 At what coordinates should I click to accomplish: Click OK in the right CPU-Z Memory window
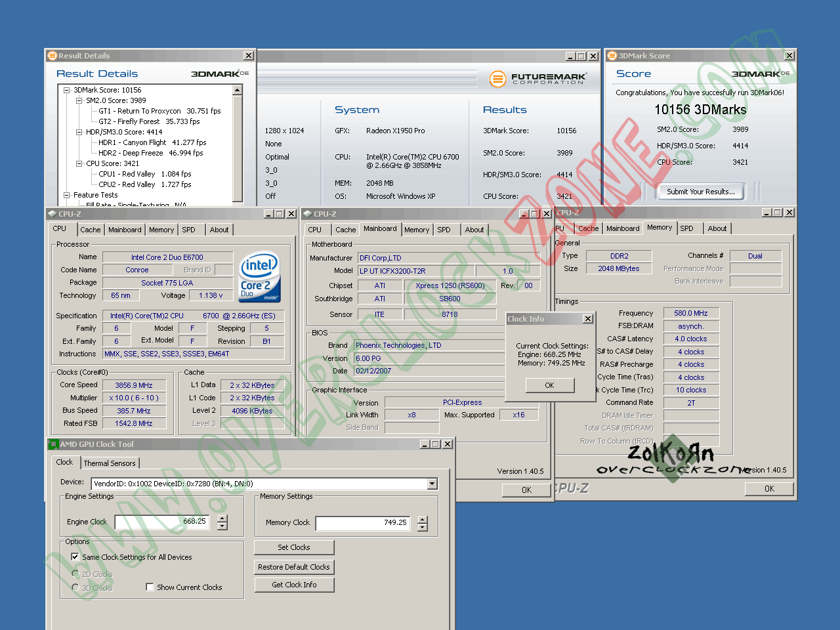(769, 489)
